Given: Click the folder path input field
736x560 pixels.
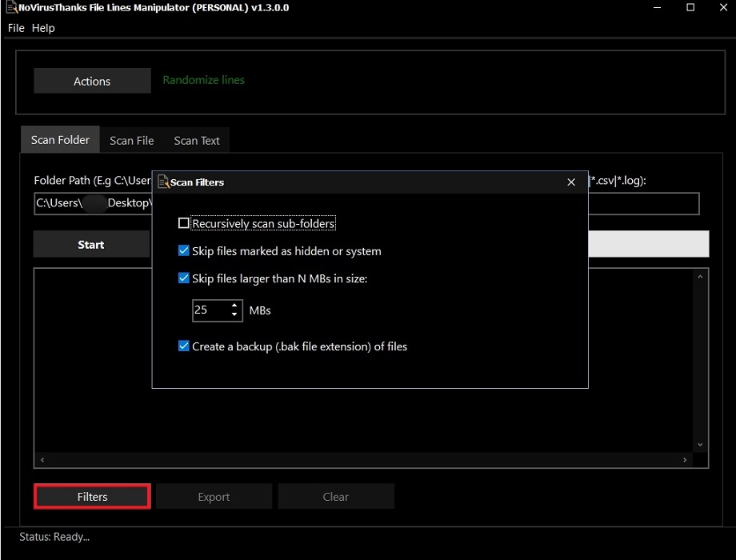Looking at the screenshot, I should tap(92, 203).
